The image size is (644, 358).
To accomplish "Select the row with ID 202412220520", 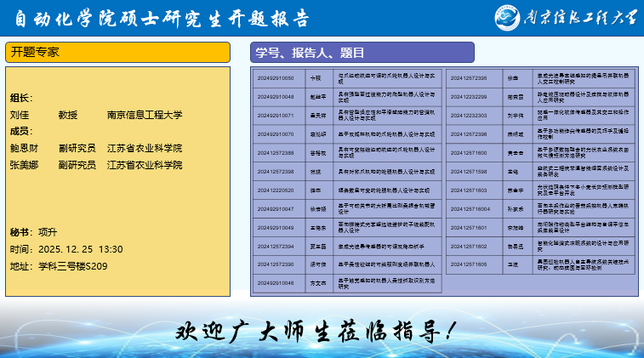I will tap(276, 190).
